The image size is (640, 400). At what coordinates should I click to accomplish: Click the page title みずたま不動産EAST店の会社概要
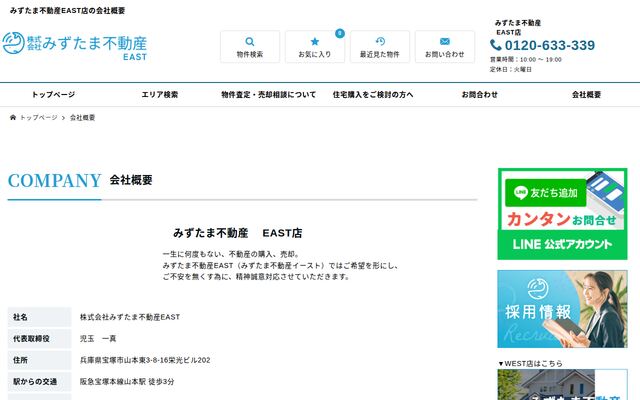[67, 11]
